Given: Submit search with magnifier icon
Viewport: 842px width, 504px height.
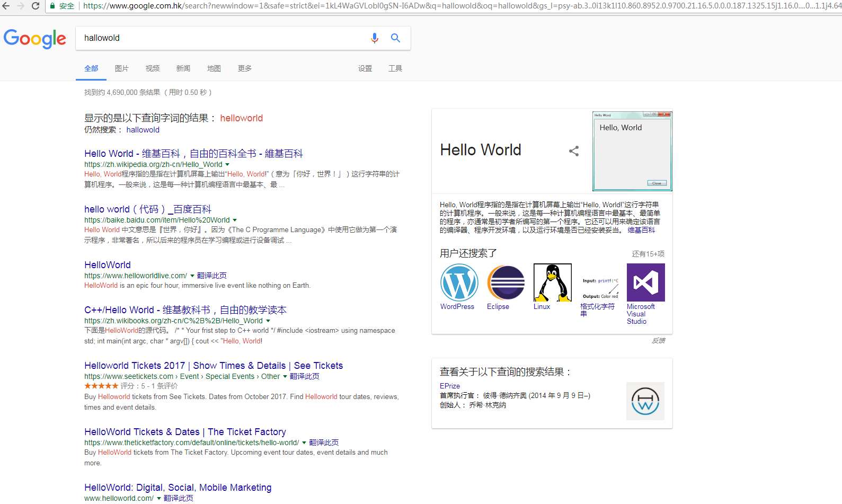Looking at the screenshot, I should pyautogui.click(x=395, y=38).
